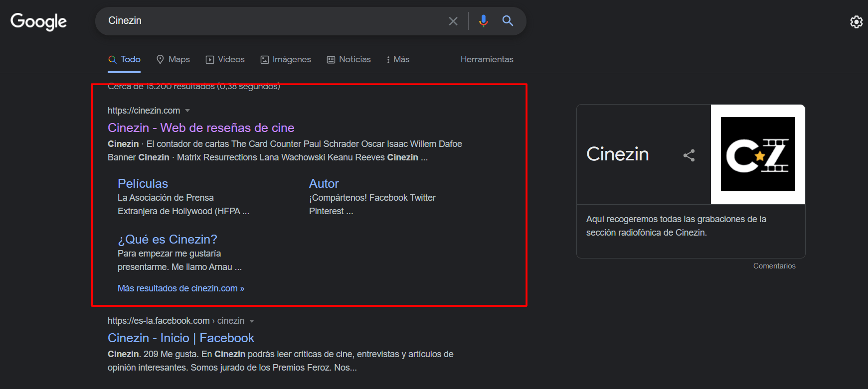Share the Cinezin knowledge panel
Image resolution: width=868 pixels, height=389 pixels.
[x=689, y=155]
